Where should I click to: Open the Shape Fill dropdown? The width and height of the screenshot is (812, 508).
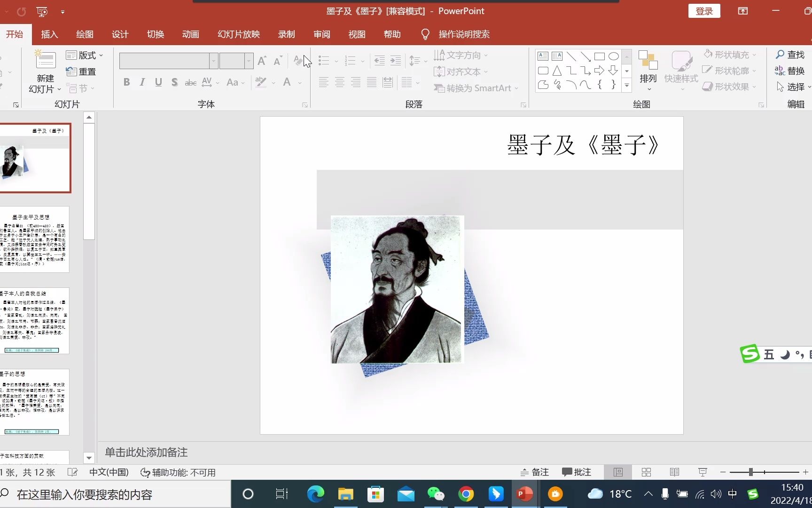(730, 55)
